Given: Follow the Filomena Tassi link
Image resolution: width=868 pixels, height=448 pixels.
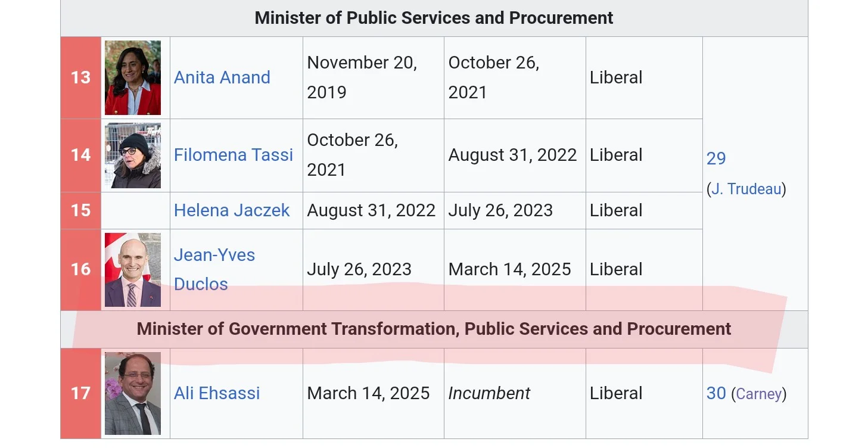Looking at the screenshot, I should point(233,155).
